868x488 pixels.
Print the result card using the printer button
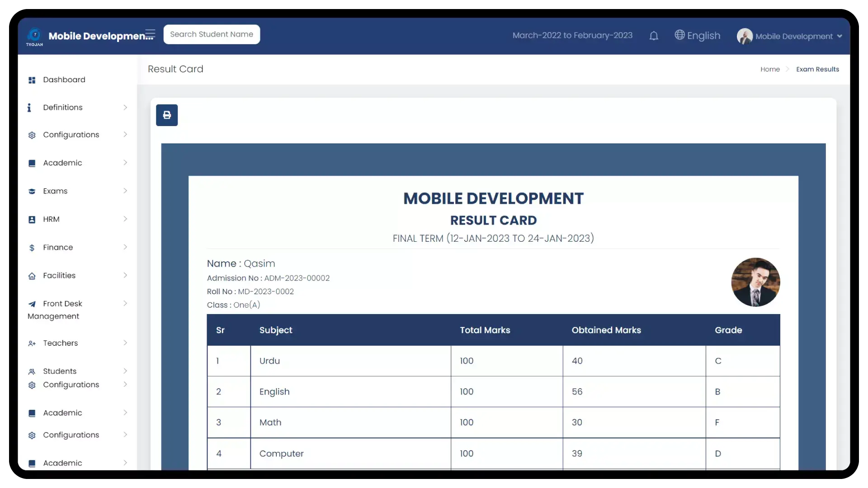[x=167, y=115]
